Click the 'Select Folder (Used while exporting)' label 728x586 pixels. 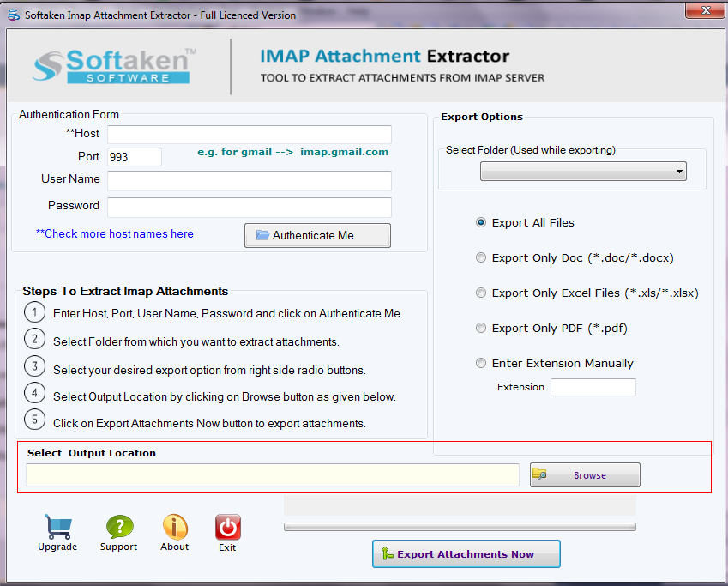point(530,150)
